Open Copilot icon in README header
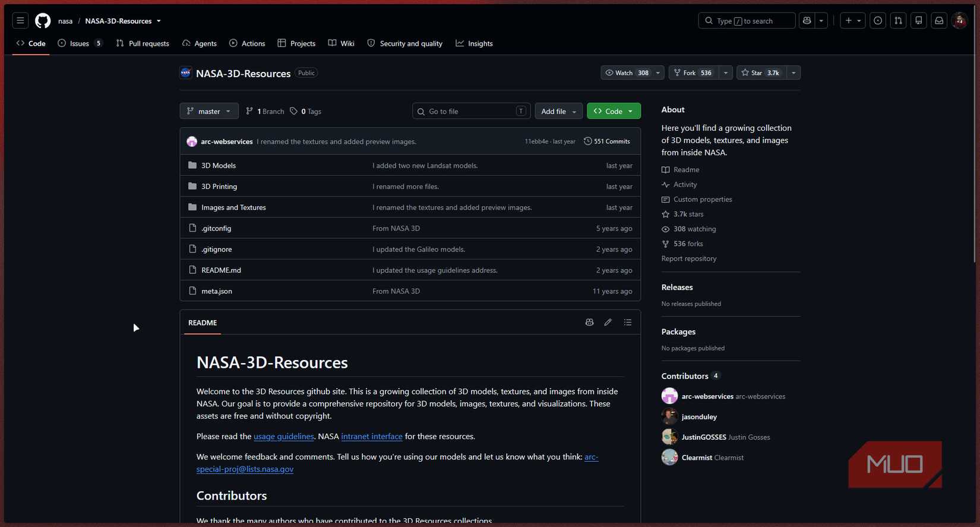Viewport: 980px width, 527px height. pos(589,323)
